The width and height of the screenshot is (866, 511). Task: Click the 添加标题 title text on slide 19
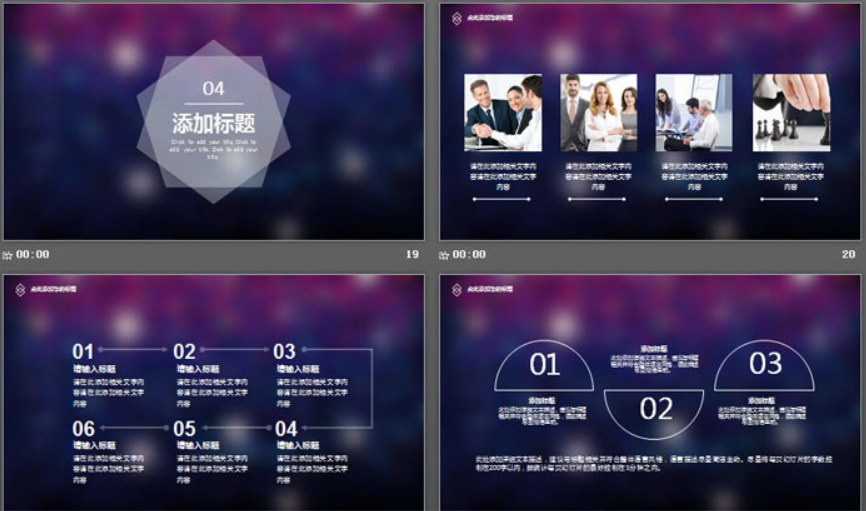tap(213, 123)
